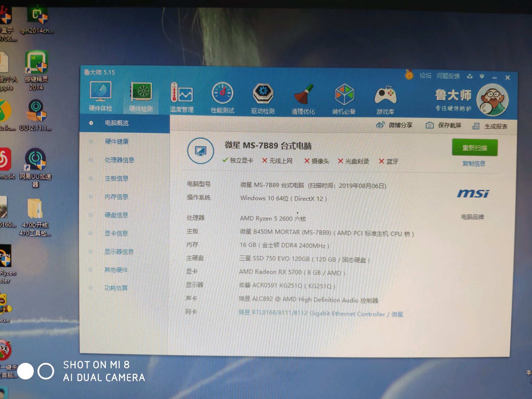Viewport: 532px width, 399px height.
Task: Click the B450M MORTAR motherboard text
Action: pyautogui.click(x=327, y=233)
